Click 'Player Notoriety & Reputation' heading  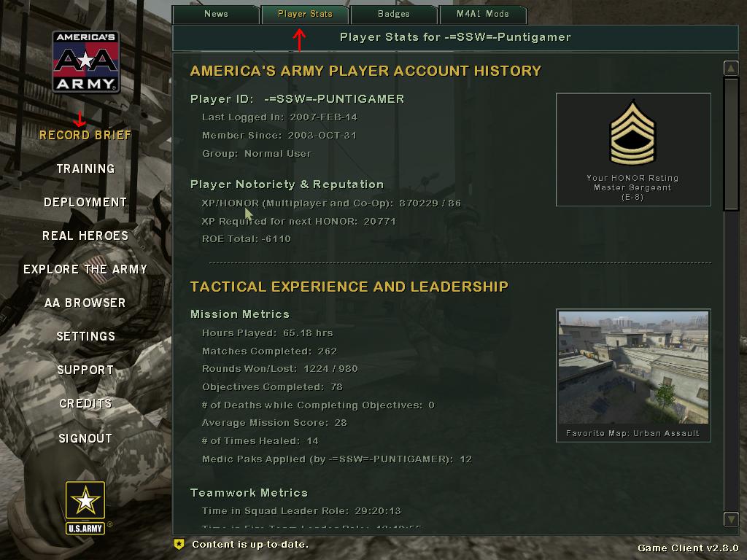[x=287, y=184]
